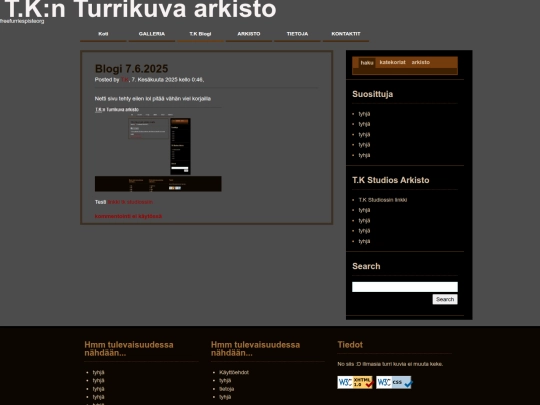Switch to the katekoriat sidebar tab
Image resolution: width=540 pixels, height=405 pixels.
(x=393, y=62)
